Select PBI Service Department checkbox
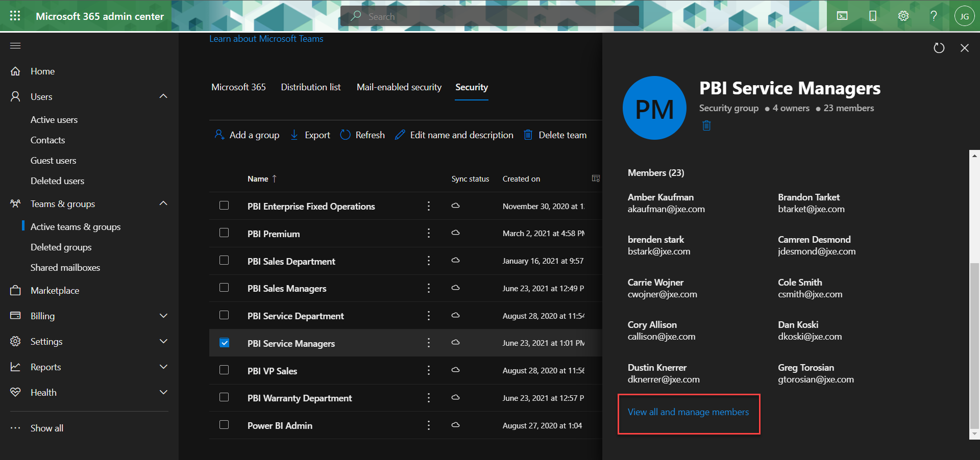The image size is (980, 460). [224, 315]
